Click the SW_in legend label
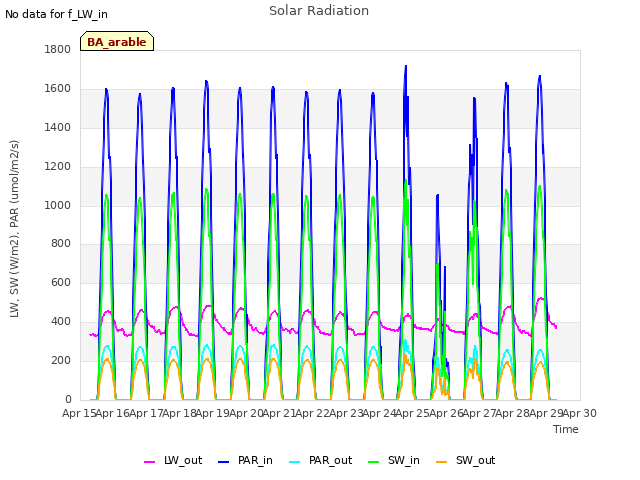 (404, 460)
